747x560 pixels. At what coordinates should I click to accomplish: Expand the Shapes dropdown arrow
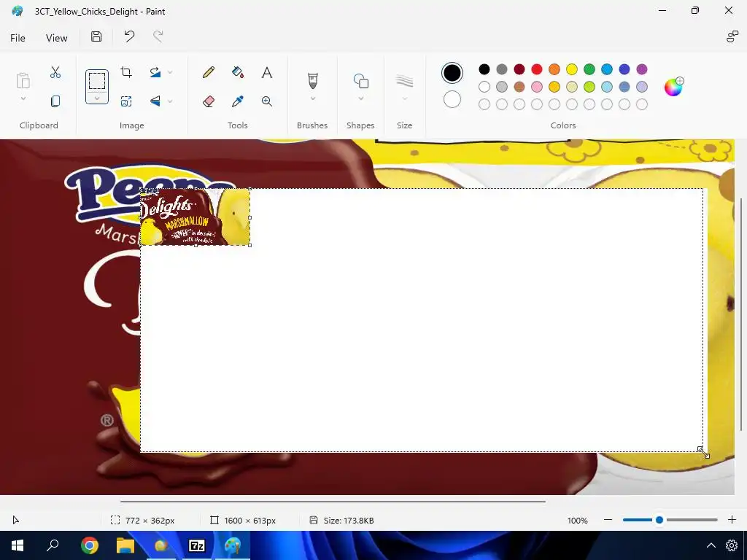pyautogui.click(x=360, y=98)
